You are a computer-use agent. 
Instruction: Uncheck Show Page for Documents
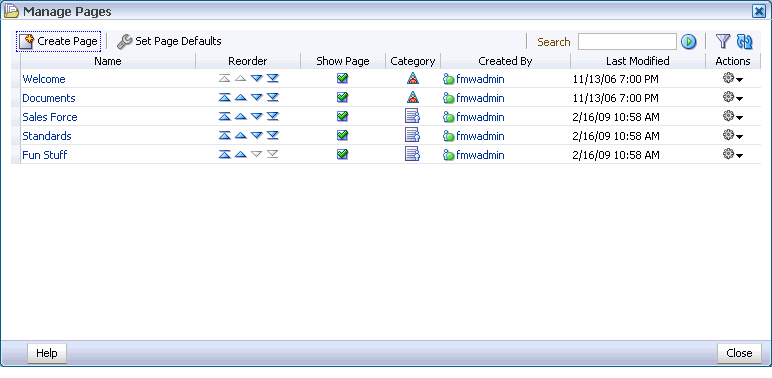point(343,97)
